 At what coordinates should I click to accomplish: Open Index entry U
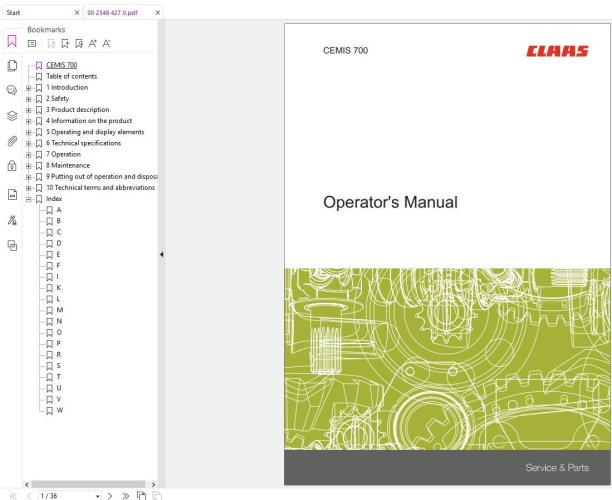[59, 388]
